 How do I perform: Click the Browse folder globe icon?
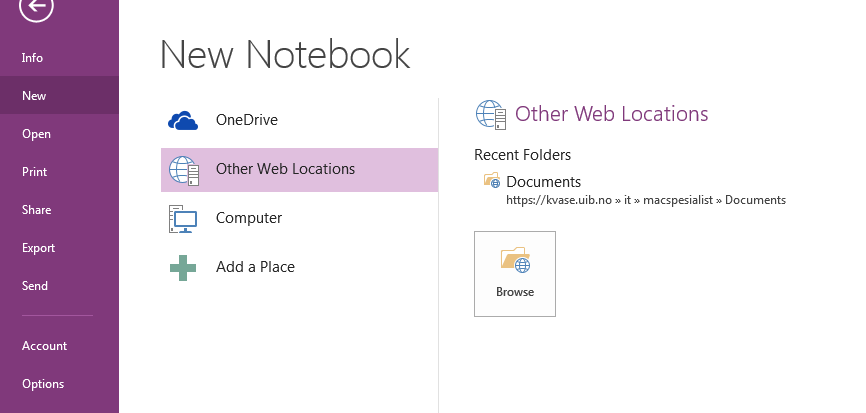515,261
